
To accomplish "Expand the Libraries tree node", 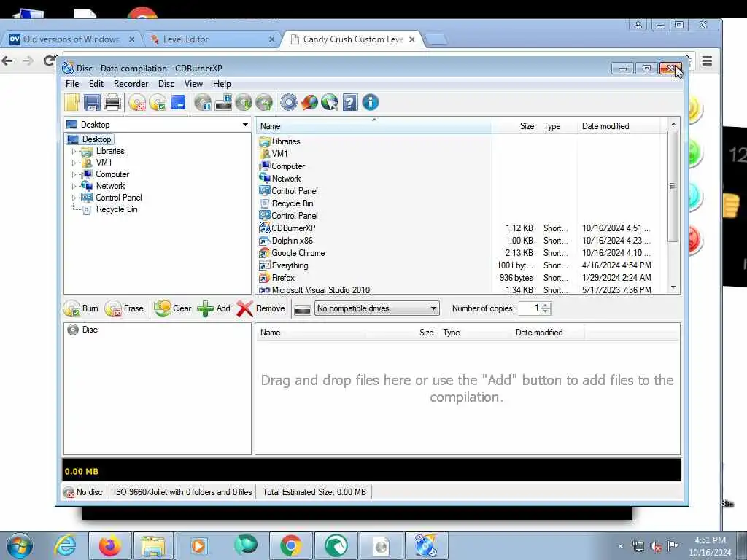I will pos(74,152).
